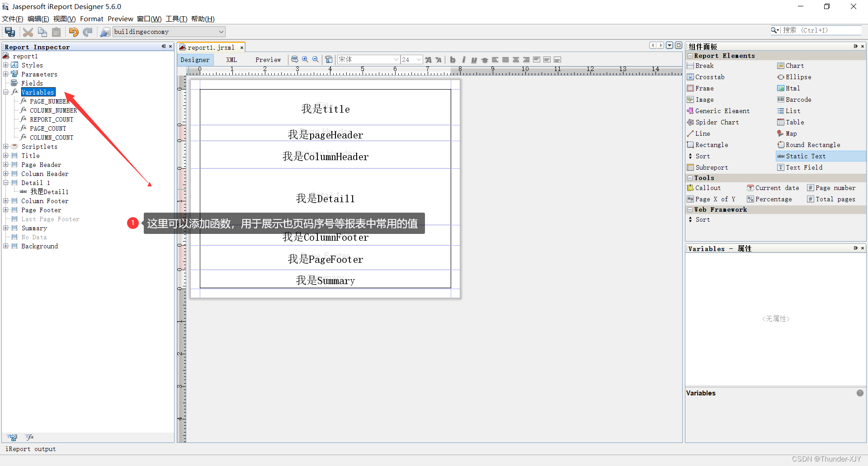Image resolution: width=868 pixels, height=466 pixels.
Task: Open the iReport output panel
Action: click(30, 449)
